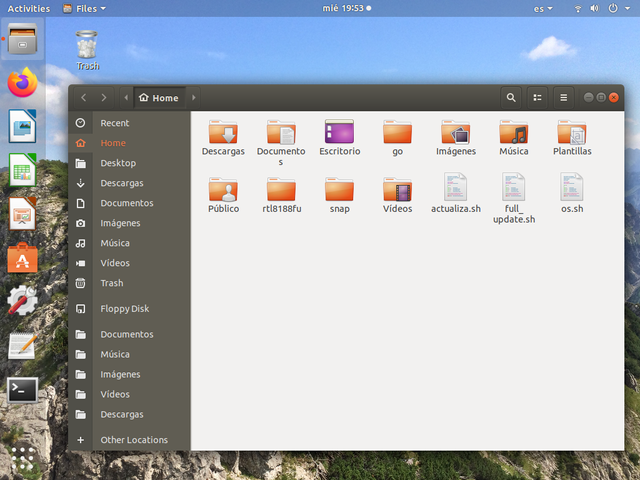Open the hamburger menu in Files

coord(563,98)
